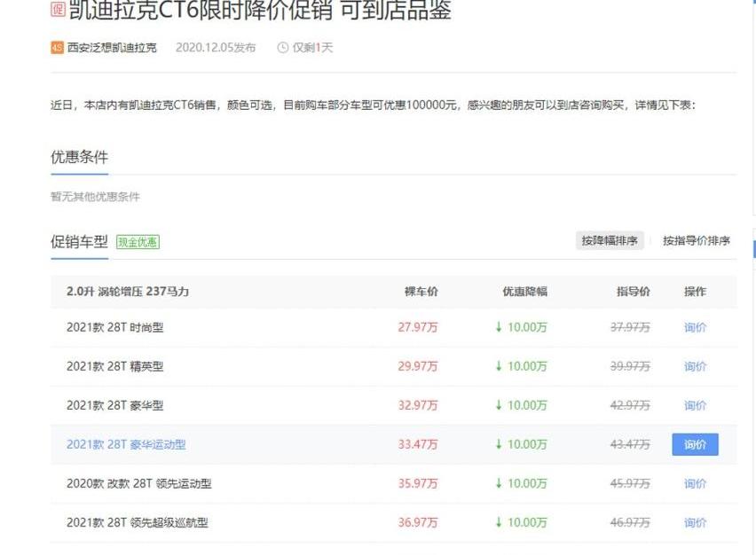
Task: Click the 现金优惠 green tag
Action: 138,242
